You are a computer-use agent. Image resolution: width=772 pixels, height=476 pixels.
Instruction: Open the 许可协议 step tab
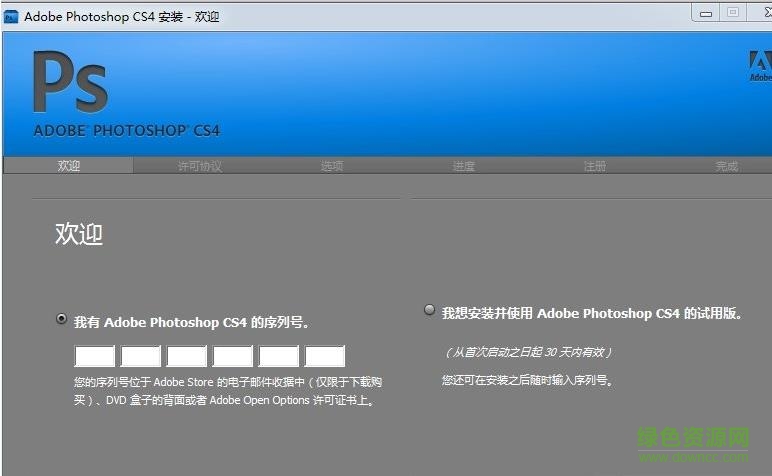[x=200, y=166]
